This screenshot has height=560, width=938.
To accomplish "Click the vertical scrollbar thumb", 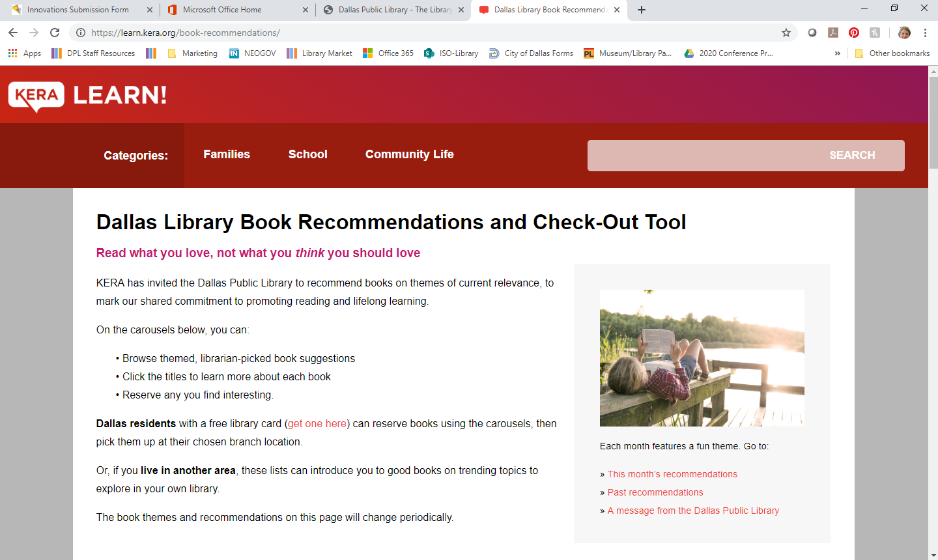I will 933,122.
